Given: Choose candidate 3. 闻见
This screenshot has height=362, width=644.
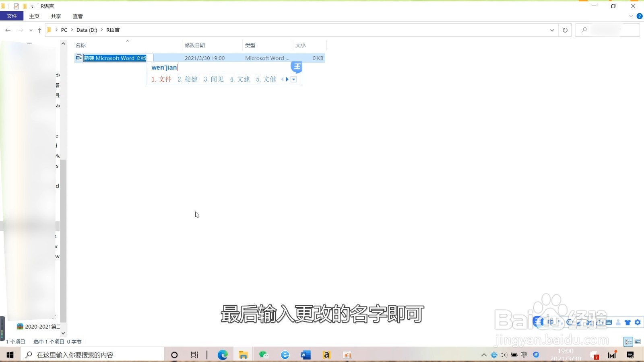Looking at the screenshot, I should [x=214, y=79].
